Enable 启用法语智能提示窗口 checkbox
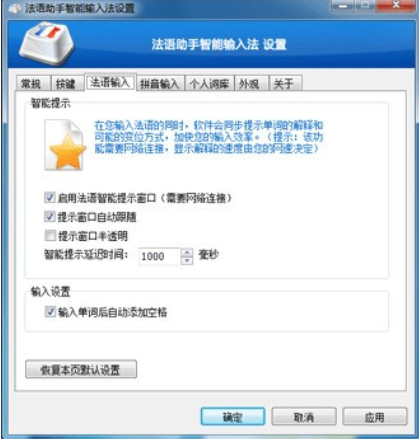 (x=50, y=198)
